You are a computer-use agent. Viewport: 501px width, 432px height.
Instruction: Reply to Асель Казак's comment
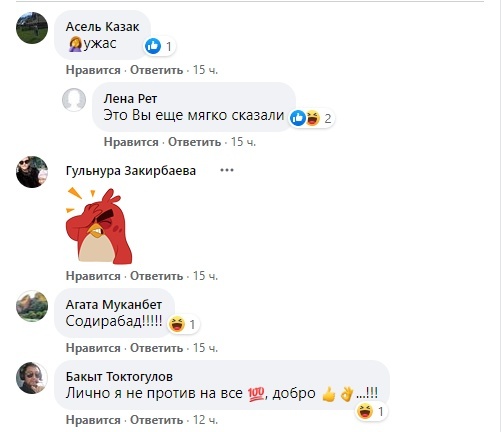coord(156,70)
